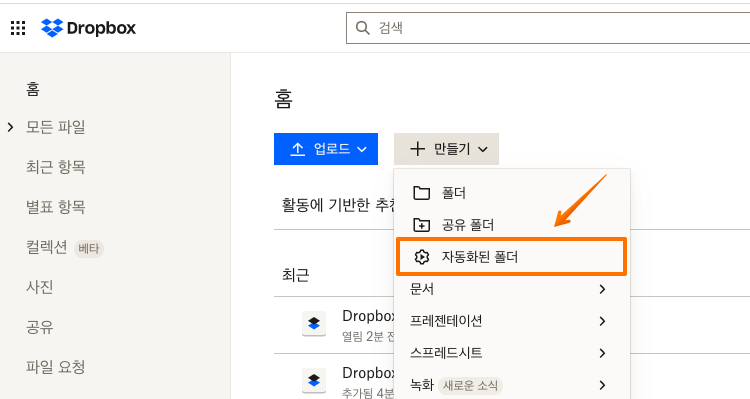Click the 자동화된 폴더 gear icon
This screenshot has height=399, width=750.
(421, 257)
